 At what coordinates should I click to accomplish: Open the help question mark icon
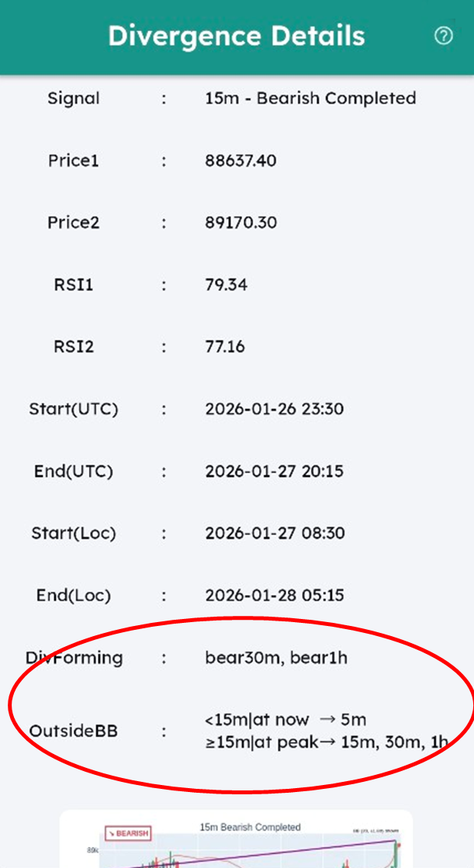pos(443,36)
